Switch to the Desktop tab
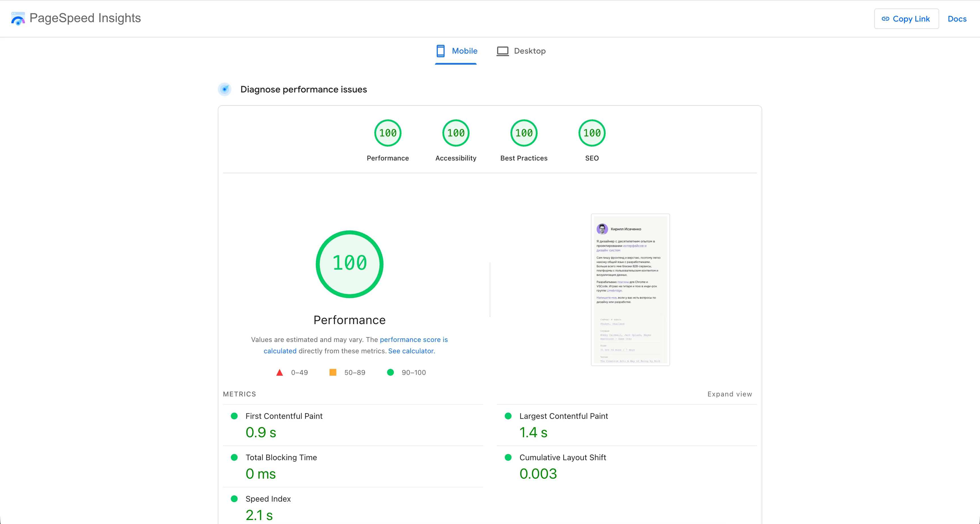 (x=521, y=51)
